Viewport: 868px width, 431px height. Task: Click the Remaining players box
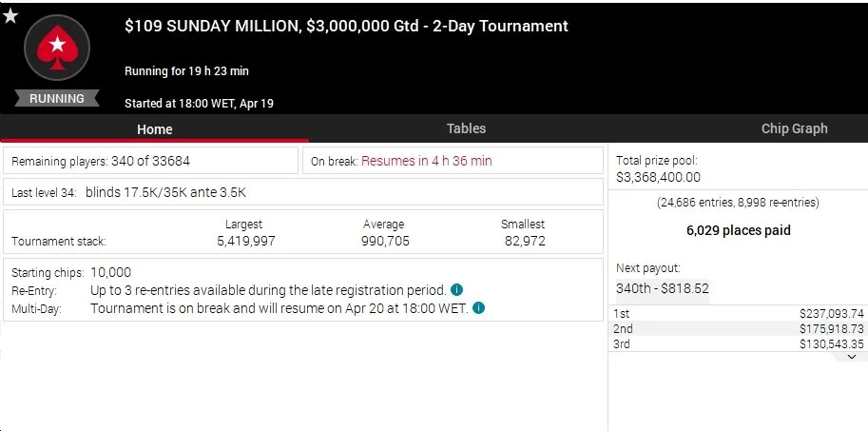click(150, 161)
